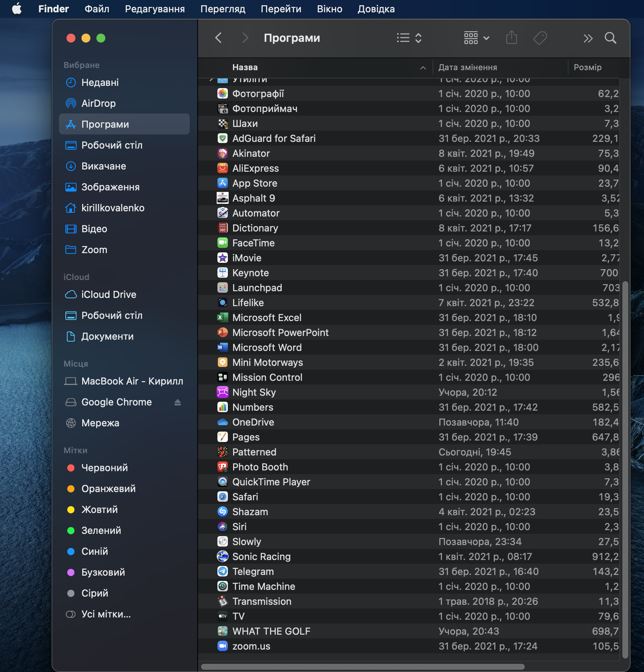Select the Червоний red tag
The height and width of the screenshot is (672, 644).
[124, 468]
